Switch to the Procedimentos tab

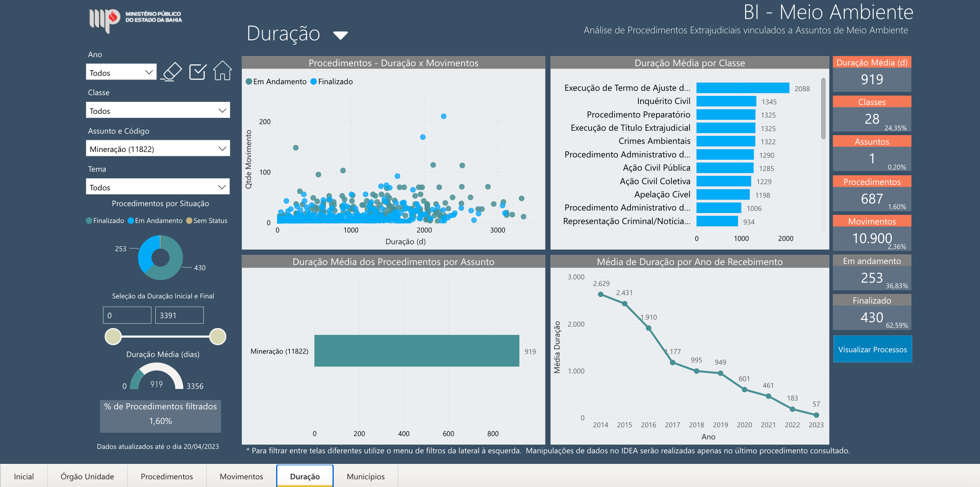click(x=167, y=476)
